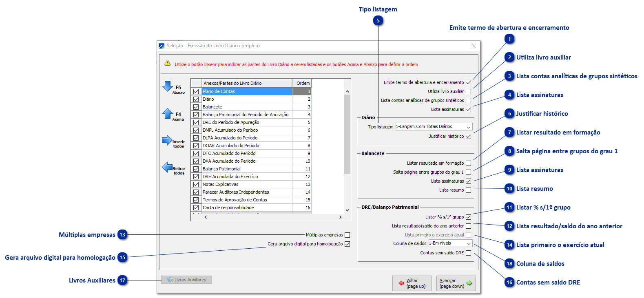Image resolution: width=644 pixels, height=298 pixels.
Task: Open the Coluna de saldos dropdown
Action: (x=469, y=243)
